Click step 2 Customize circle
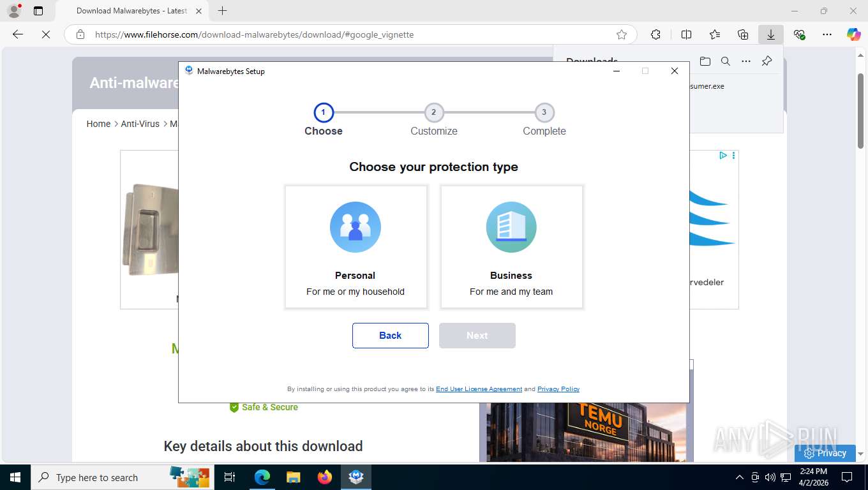 pos(434,112)
